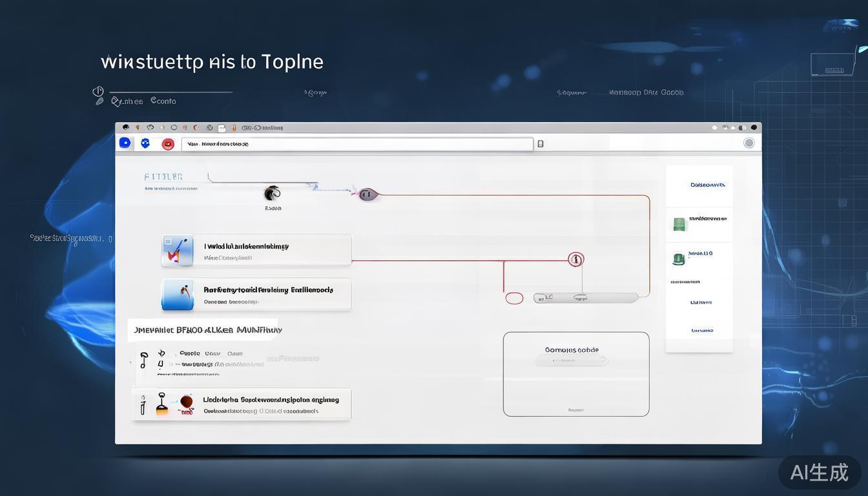The image size is (868, 496).
Task: Click the red circled node on the flow line
Action: tap(575, 260)
